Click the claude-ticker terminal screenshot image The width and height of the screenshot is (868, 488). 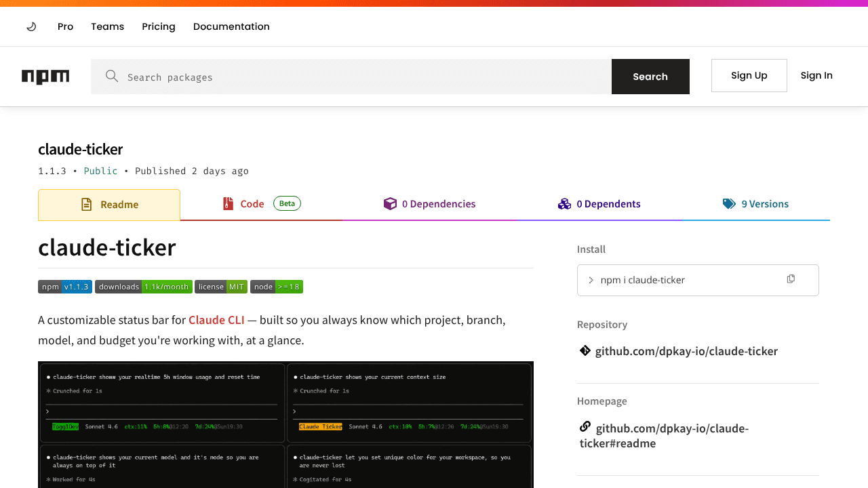285,424
